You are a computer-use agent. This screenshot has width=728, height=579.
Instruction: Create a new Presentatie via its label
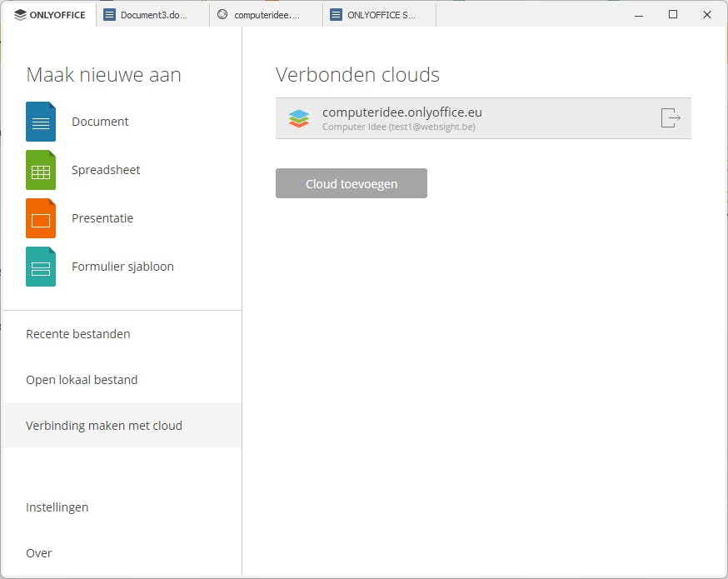[x=102, y=218]
